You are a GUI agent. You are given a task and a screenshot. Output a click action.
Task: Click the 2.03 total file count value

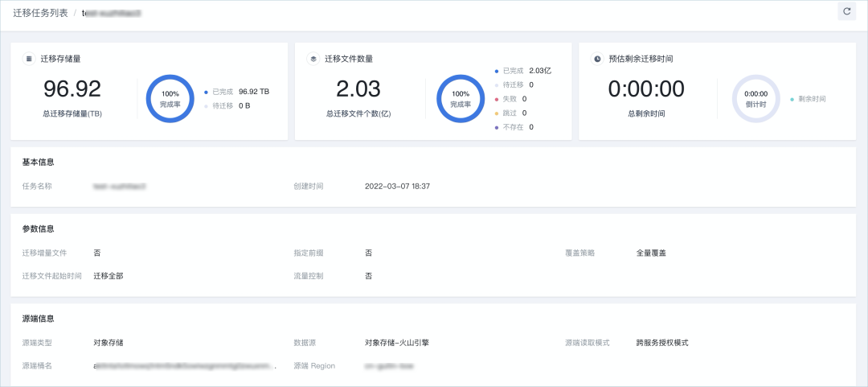[358, 89]
